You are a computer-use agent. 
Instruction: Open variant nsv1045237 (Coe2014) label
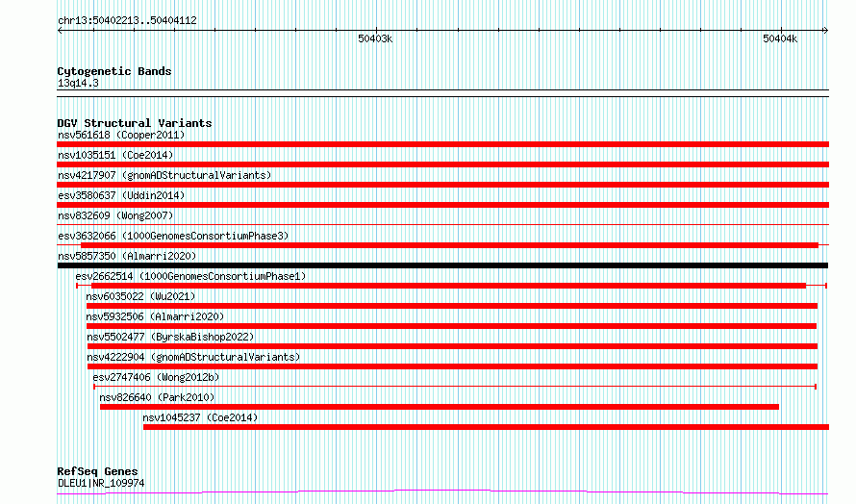pyautogui.click(x=200, y=417)
